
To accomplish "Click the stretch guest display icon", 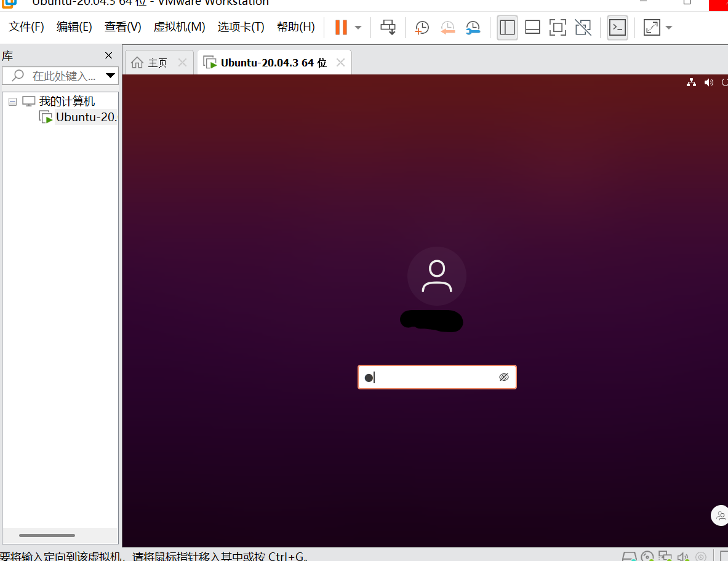I will [652, 28].
